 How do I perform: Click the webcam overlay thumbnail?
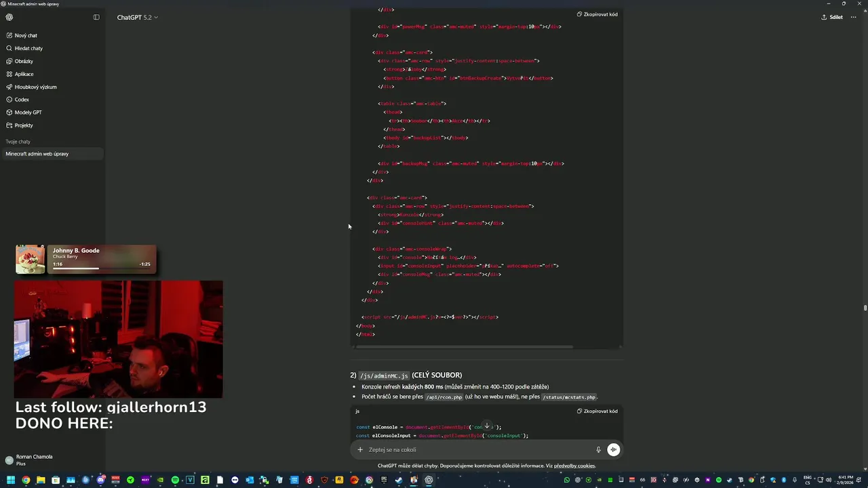[119, 339]
